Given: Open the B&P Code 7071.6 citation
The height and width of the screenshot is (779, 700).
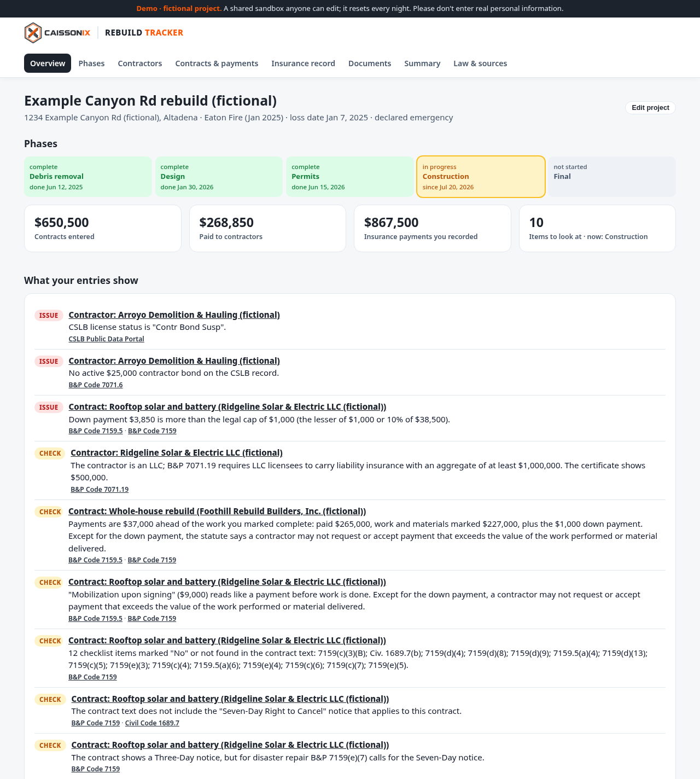Looking at the screenshot, I should click(x=96, y=385).
